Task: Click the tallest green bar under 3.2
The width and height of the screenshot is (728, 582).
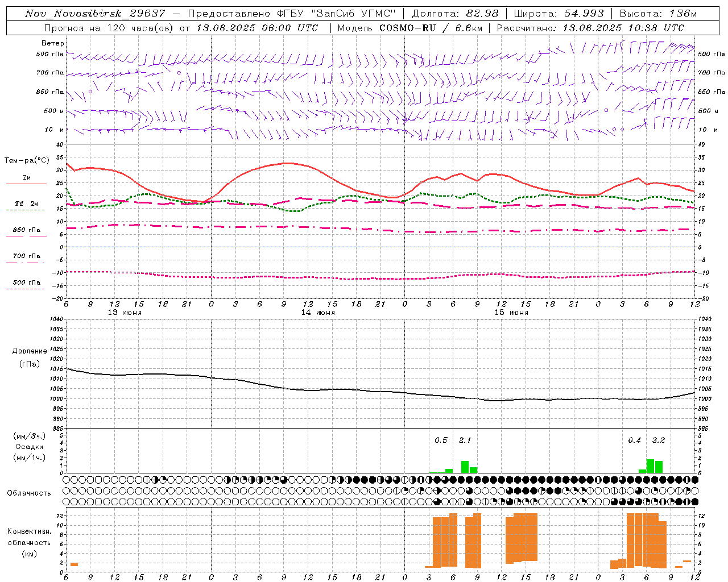Action: tap(650, 466)
